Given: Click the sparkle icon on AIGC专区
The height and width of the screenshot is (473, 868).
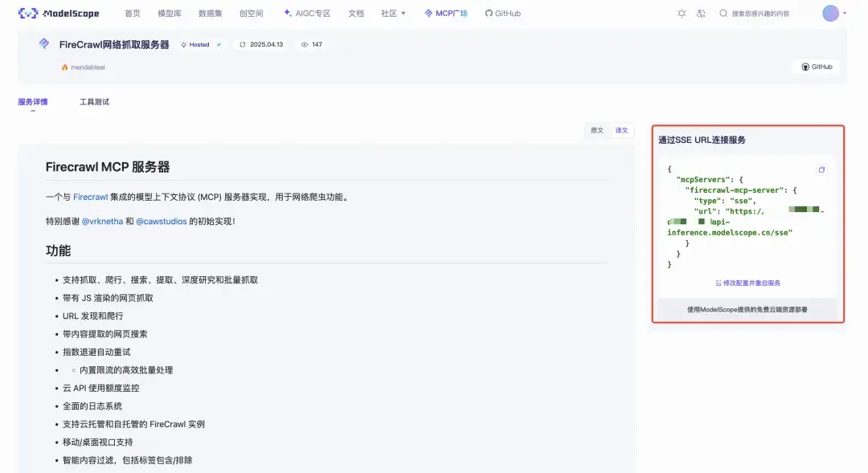Looking at the screenshot, I should [x=287, y=13].
